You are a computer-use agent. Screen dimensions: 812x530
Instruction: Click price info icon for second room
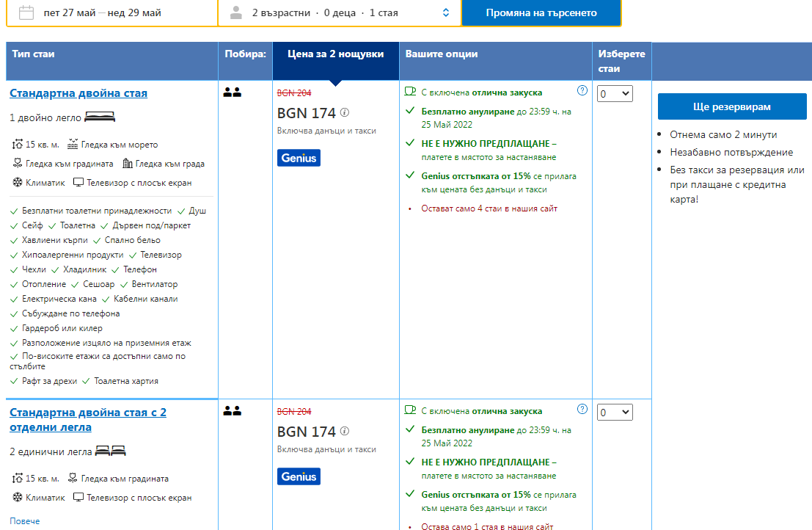(345, 432)
